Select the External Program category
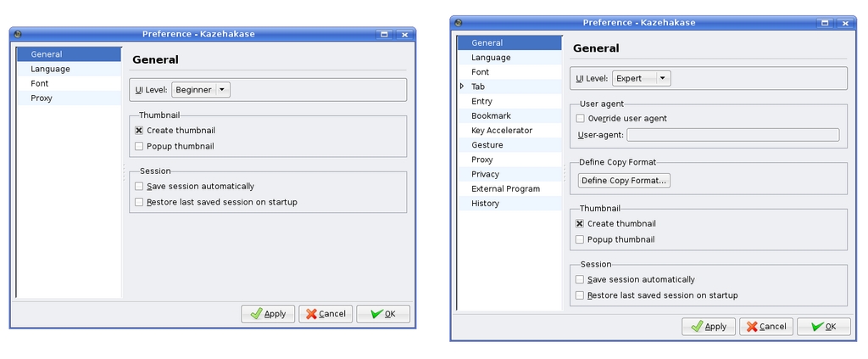The image size is (868, 359). coord(505,188)
